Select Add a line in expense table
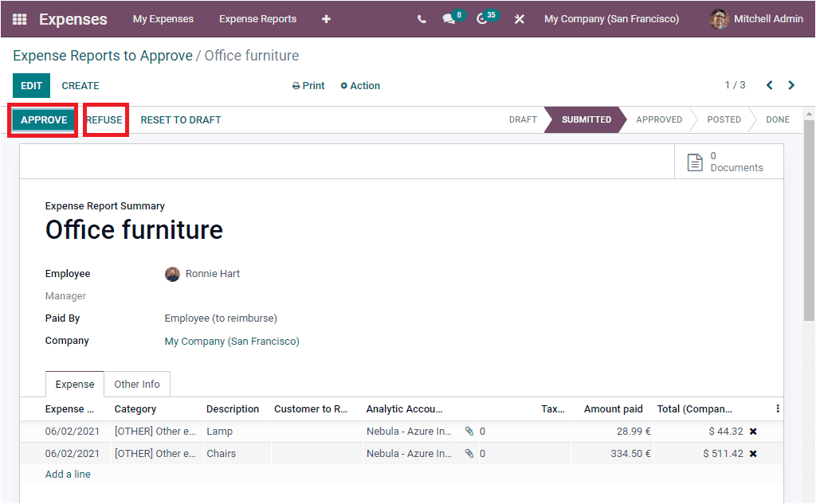The image size is (816, 504). click(x=67, y=473)
